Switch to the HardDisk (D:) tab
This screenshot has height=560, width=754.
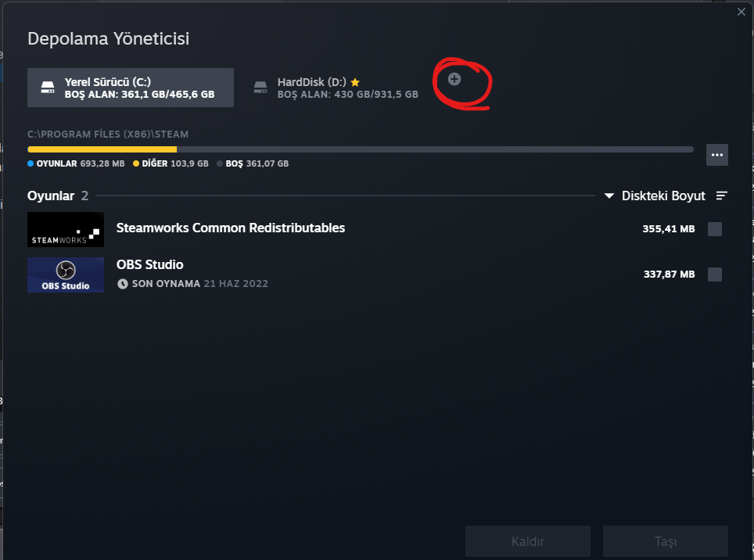click(x=336, y=88)
